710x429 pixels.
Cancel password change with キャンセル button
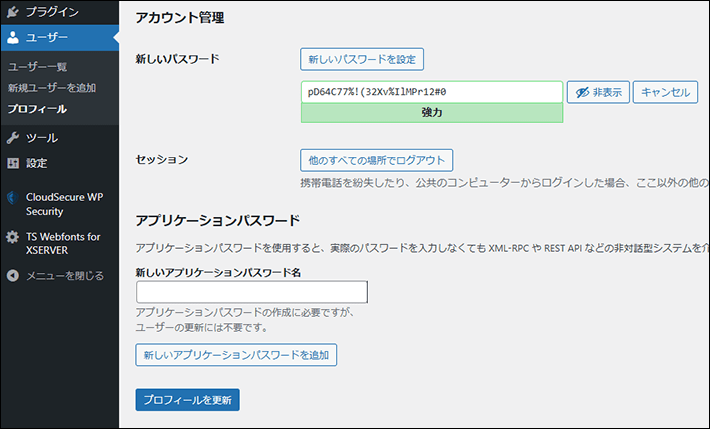666,92
